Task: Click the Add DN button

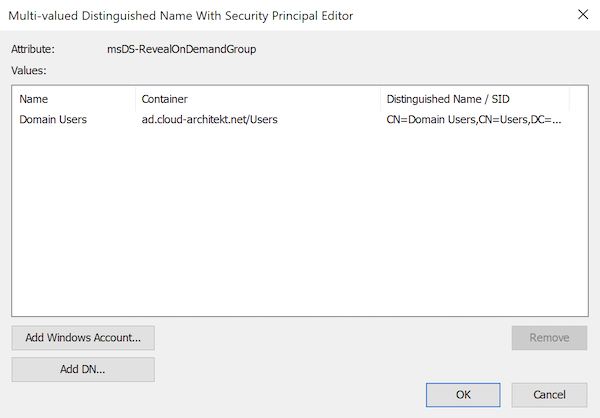Action: click(x=83, y=369)
